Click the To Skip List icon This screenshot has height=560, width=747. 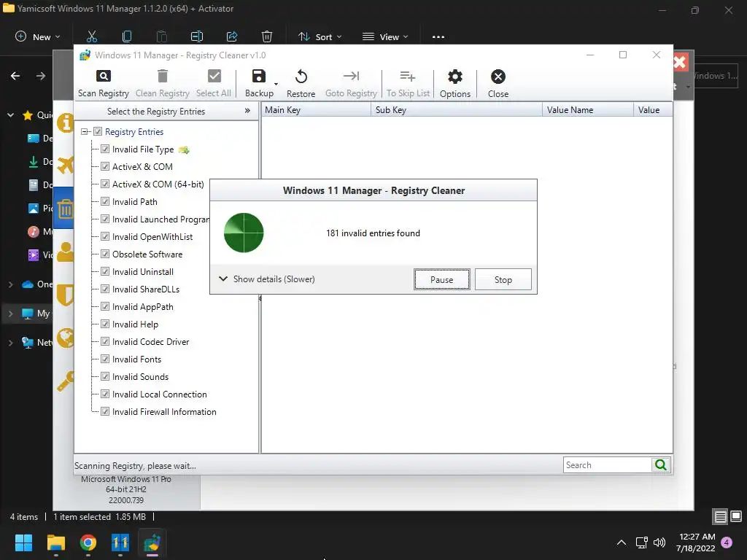click(x=408, y=76)
